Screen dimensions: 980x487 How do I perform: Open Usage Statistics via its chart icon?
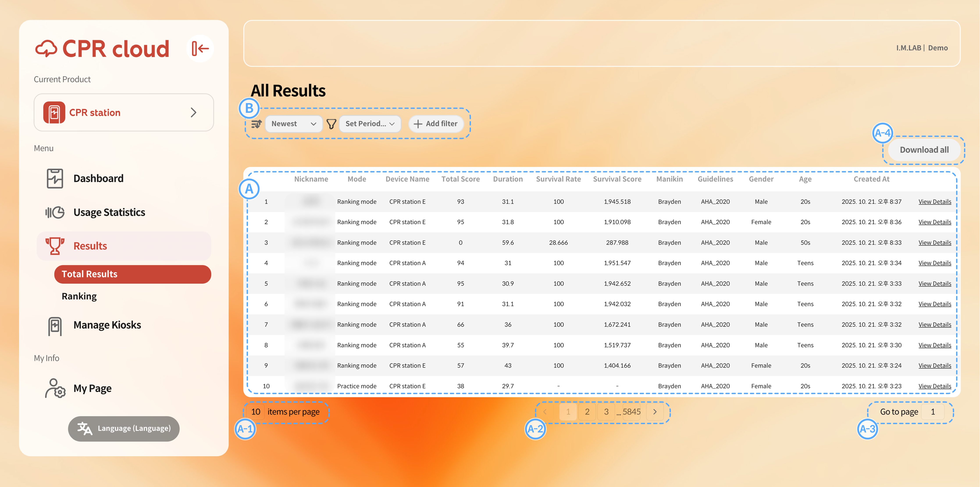click(55, 212)
